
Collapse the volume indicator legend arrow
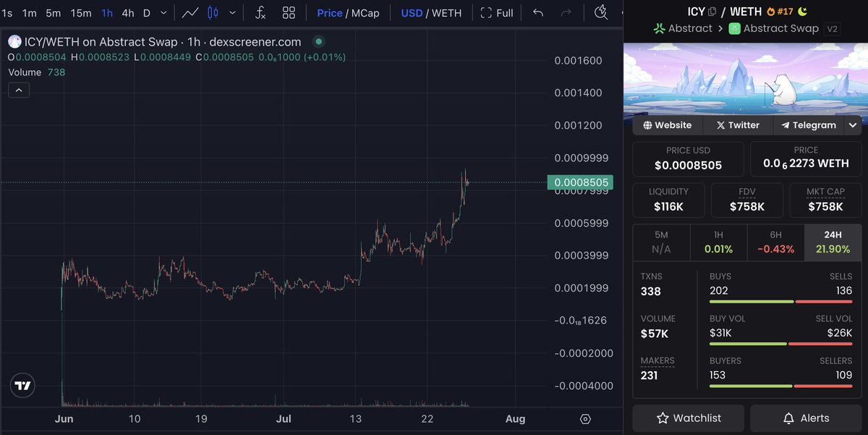pyautogui.click(x=19, y=90)
